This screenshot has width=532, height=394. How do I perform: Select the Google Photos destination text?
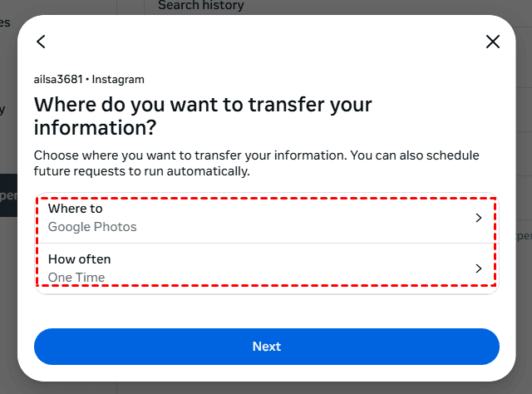pos(92,227)
